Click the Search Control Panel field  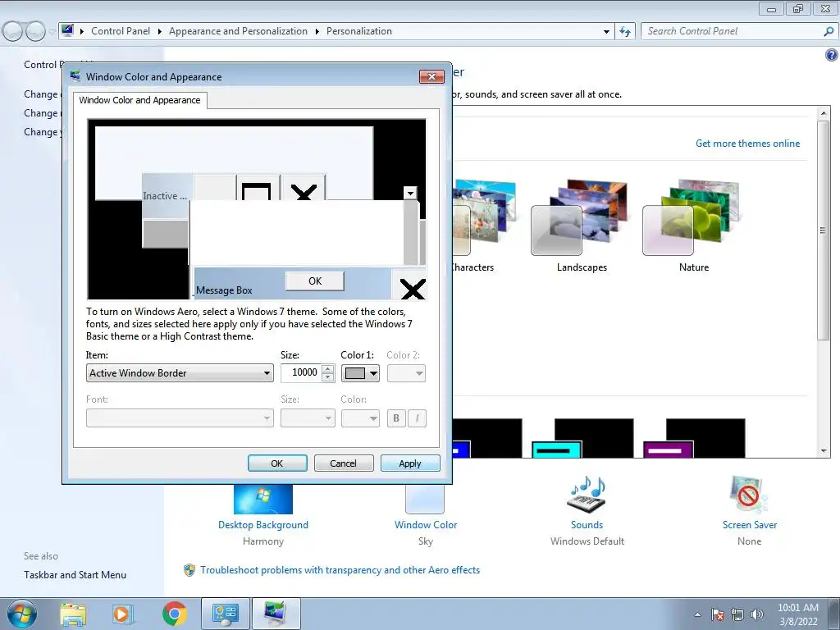pos(733,31)
